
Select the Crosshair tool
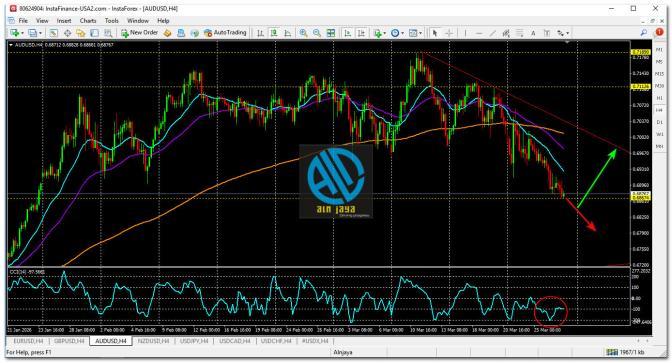449,33
